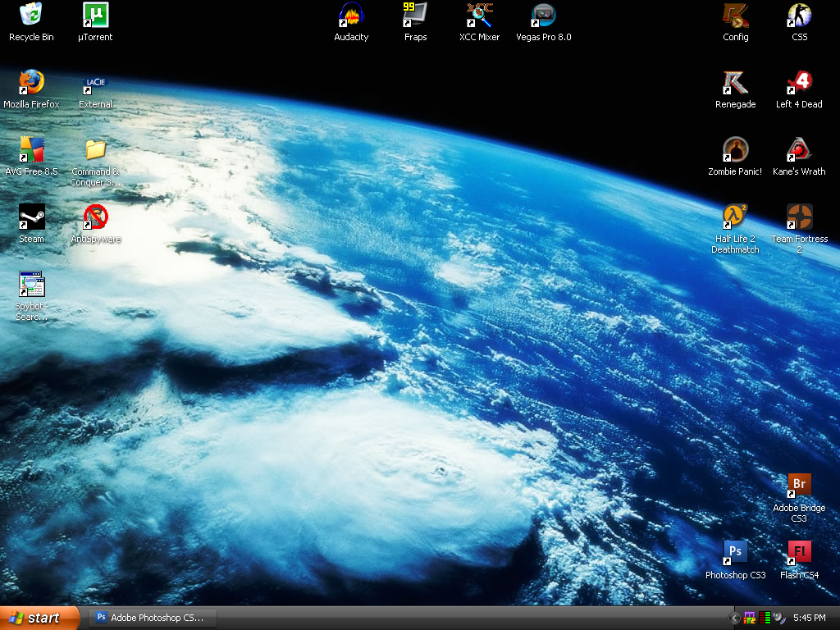Select the Command & Conquer 3 folder

tap(95, 150)
